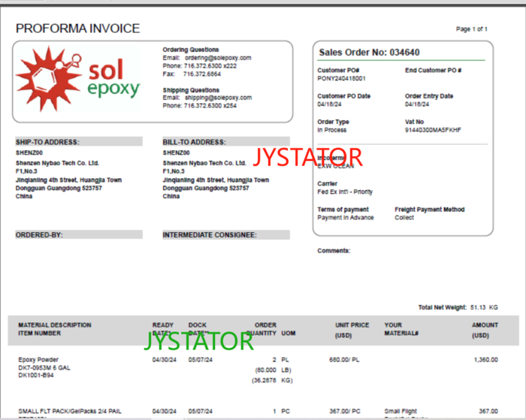Select the unit price 680.00/ PL
The width and height of the screenshot is (526, 420).
click(x=344, y=360)
